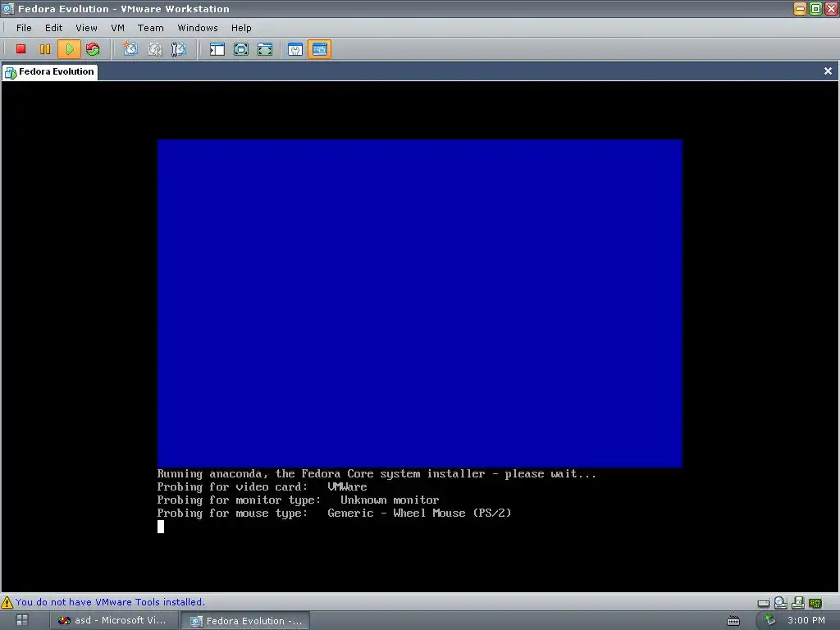This screenshot has height=630, width=840.
Task: Enter full screen mode icon
Action: click(x=265, y=49)
